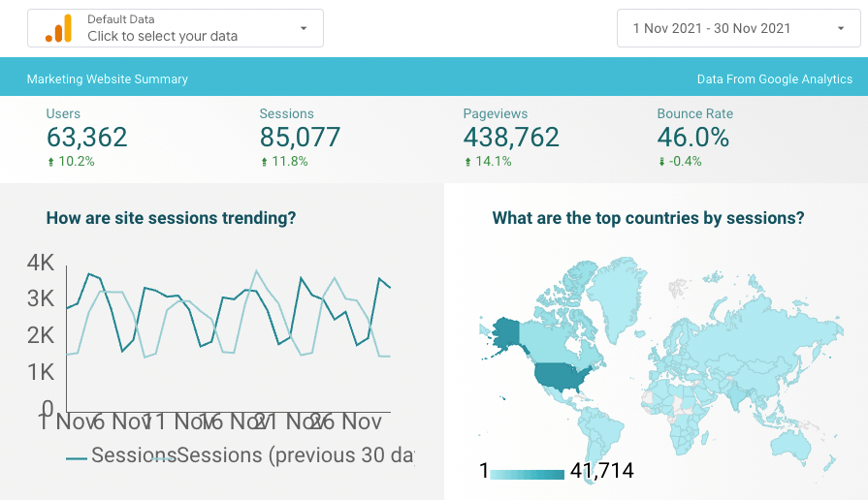Click the 2K y-axis label

click(x=41, y=335)
